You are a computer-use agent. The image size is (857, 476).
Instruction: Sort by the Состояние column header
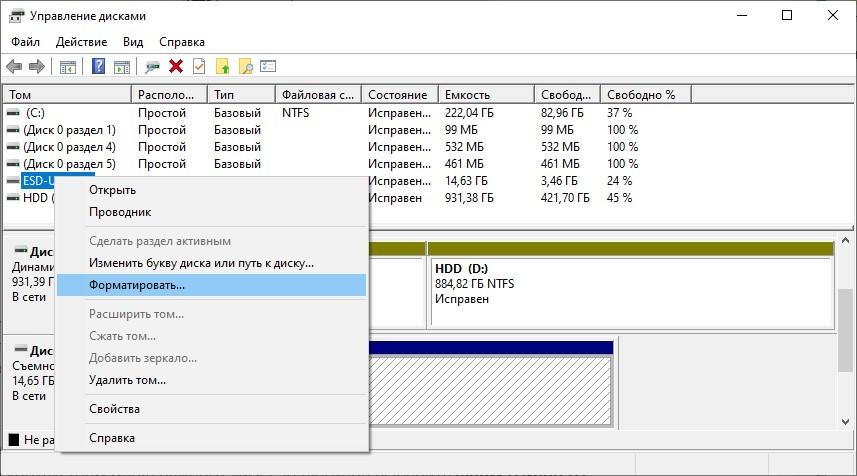click(x=400, y=95)
